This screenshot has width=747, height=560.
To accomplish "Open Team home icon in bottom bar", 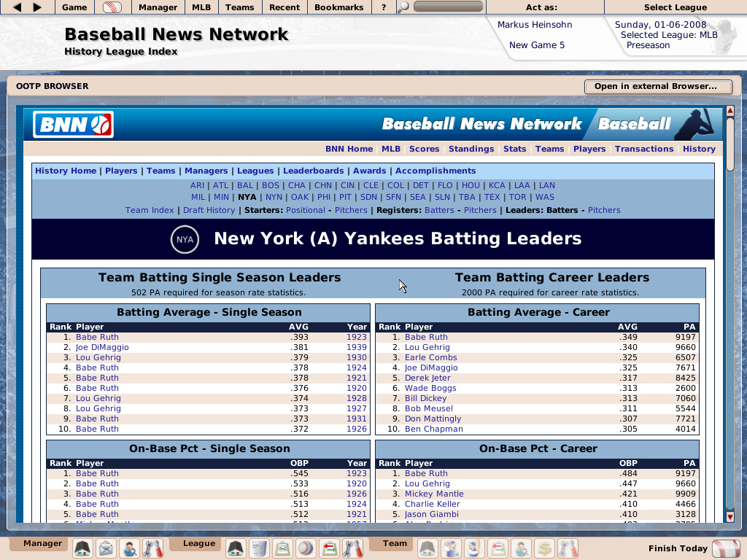I will [427, 548].
